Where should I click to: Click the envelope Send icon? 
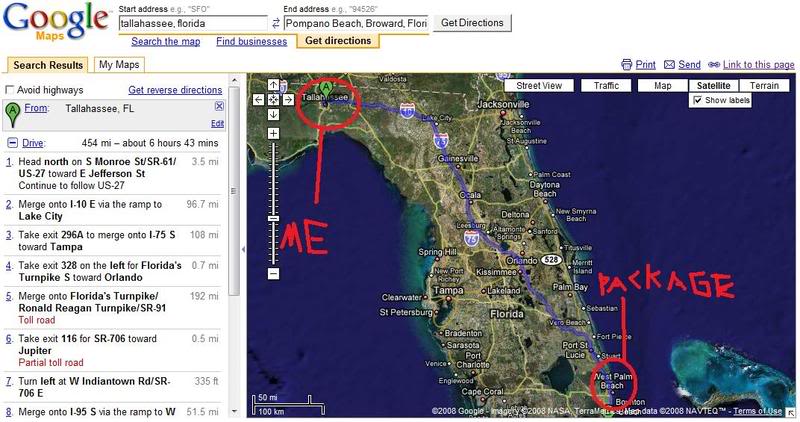669,65
